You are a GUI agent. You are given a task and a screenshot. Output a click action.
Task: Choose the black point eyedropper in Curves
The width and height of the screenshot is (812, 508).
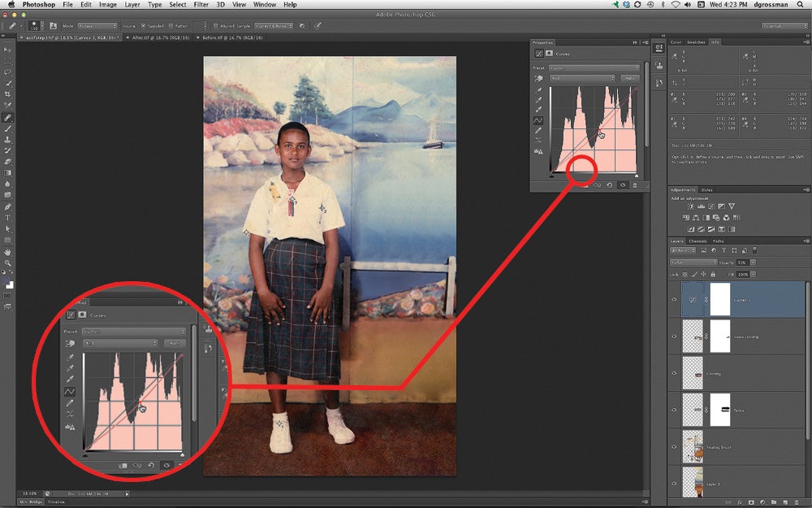point(538,90)
